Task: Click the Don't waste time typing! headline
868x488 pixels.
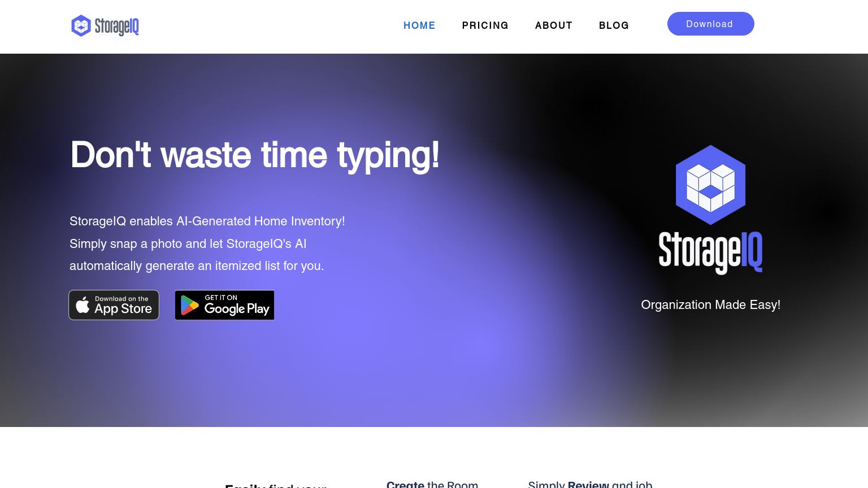Action: [x=255, y=155]
